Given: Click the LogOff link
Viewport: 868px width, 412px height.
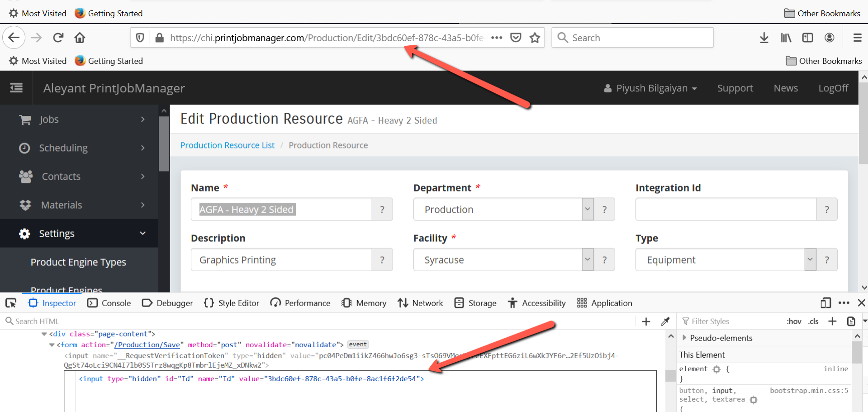Looking at the screenshot, I should tap(833, 88).
